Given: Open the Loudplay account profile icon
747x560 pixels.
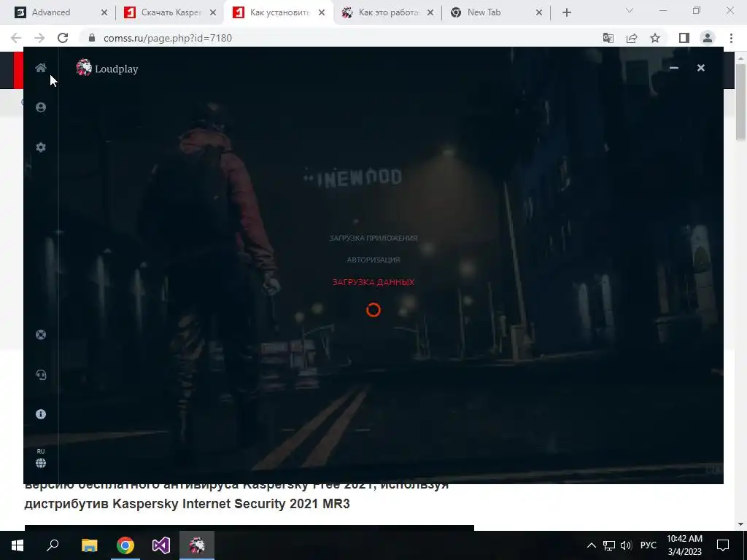Looking at the screenshot, I should (x=41, y=107).
